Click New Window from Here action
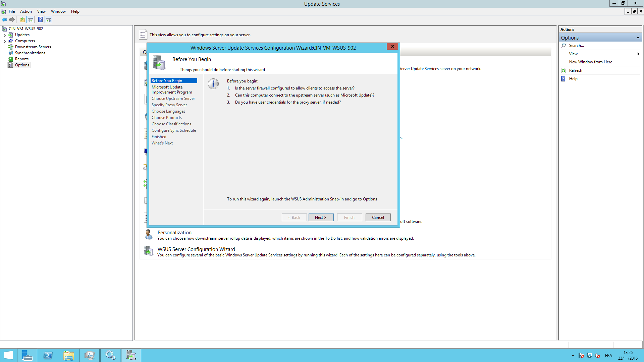Image resolution: width=644 pixels, height=362 pixels. (x=590, y=62)
